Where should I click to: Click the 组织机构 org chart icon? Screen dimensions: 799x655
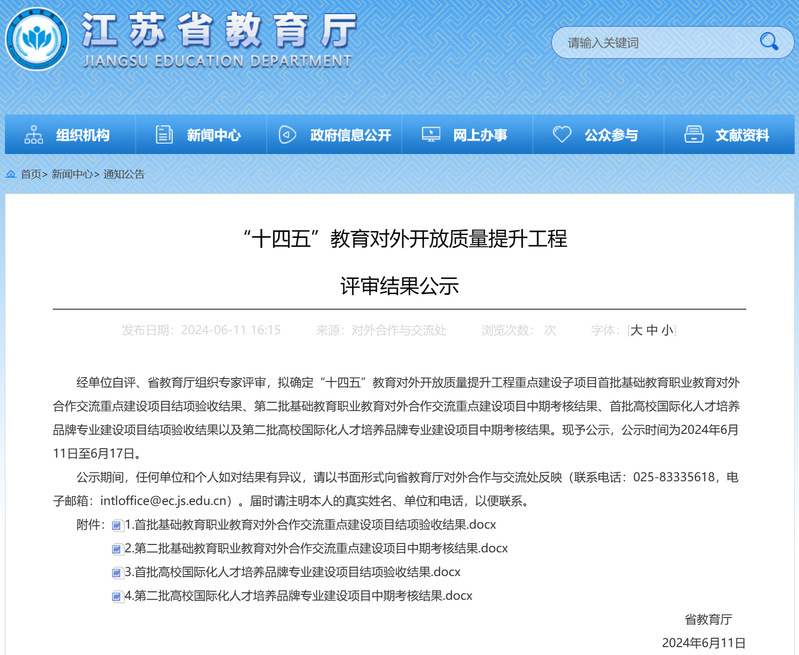click(x=34, y=135)
